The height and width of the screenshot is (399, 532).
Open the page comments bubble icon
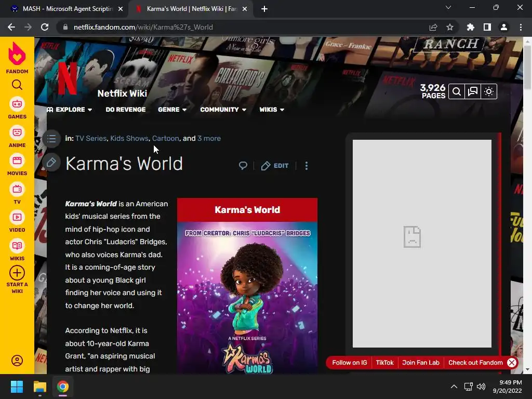point(243,166)
